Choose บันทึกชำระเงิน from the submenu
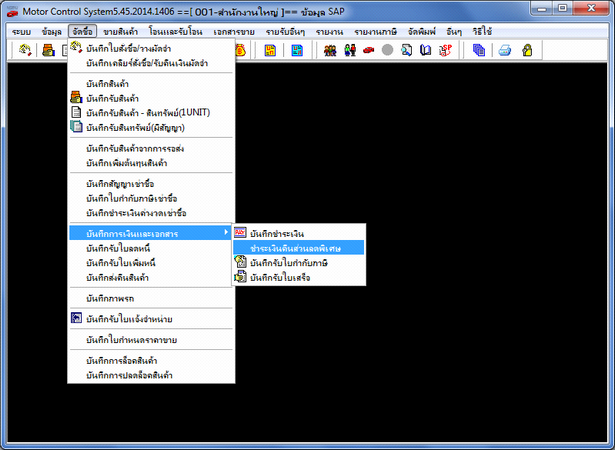Screen dimensions: 615x450 point(284,233)
